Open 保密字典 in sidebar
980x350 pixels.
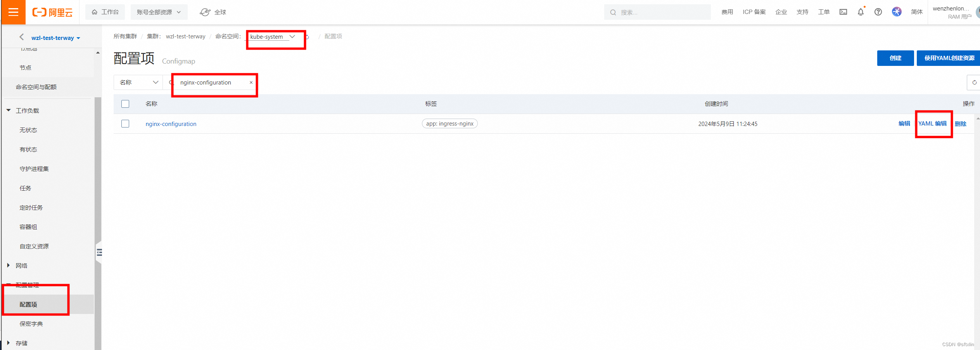[x=31, y=324]
